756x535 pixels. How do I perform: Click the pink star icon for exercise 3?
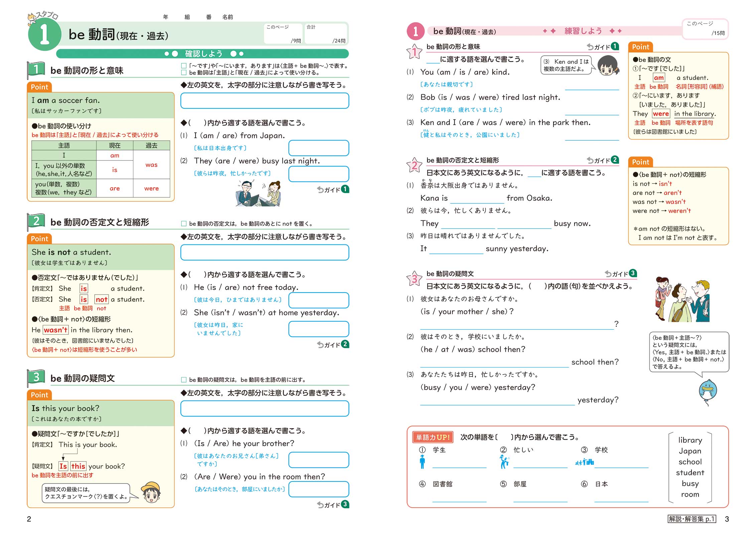tap(414, 279)
